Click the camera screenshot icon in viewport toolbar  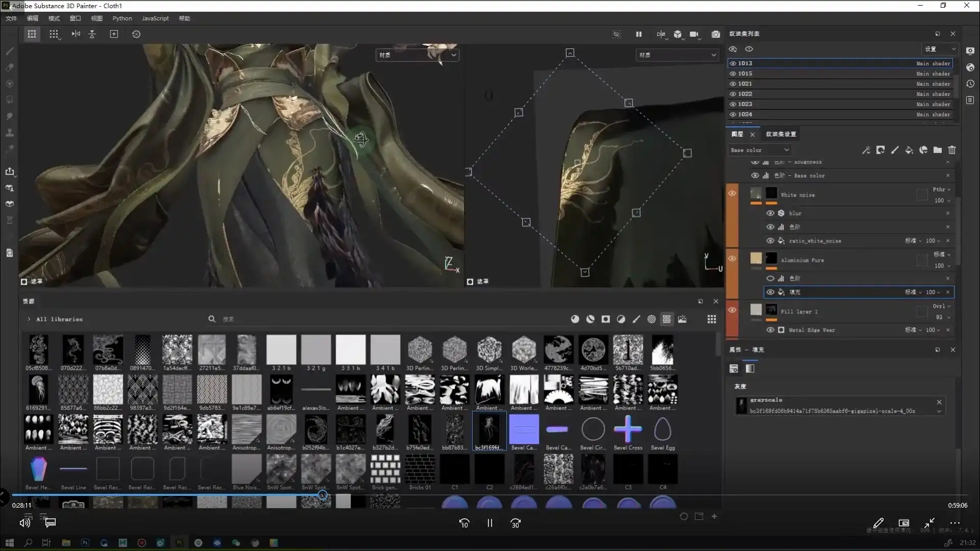(x=716, y=34)
